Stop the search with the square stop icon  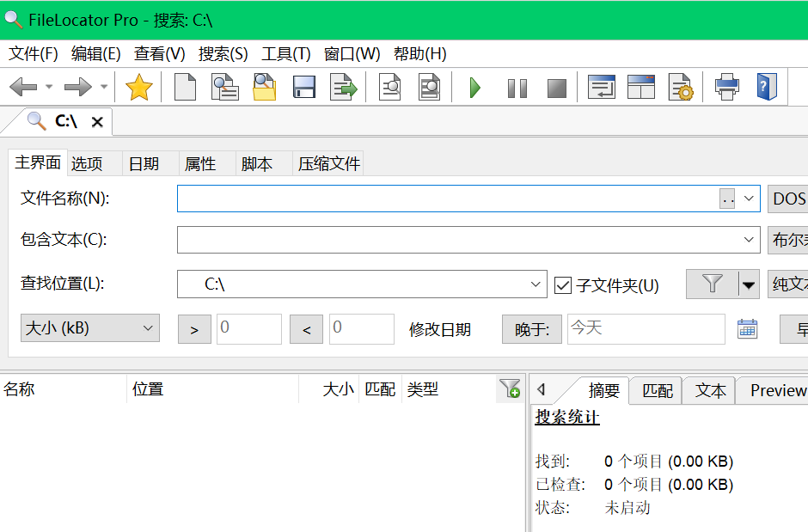(557, 88)
